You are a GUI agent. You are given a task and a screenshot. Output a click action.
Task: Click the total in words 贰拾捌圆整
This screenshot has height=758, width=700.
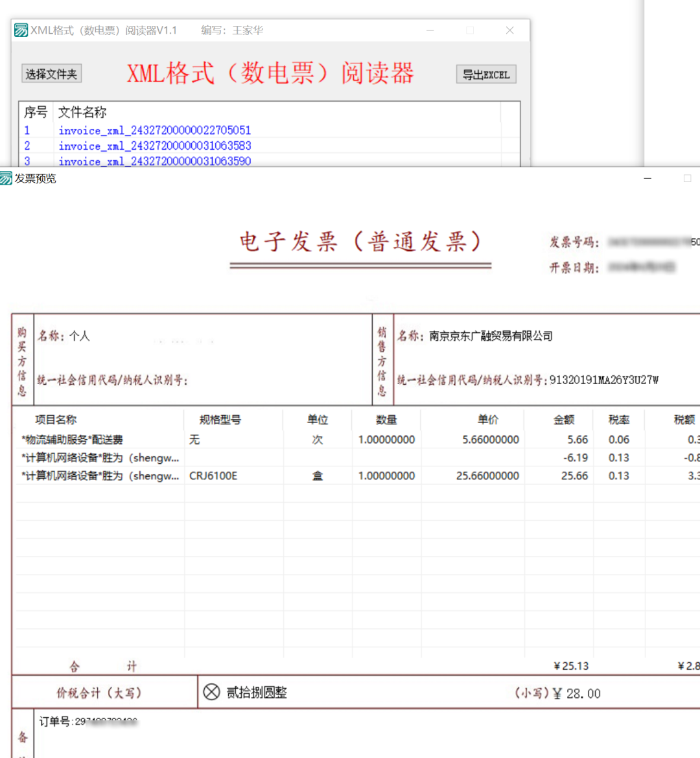(257, 693)
